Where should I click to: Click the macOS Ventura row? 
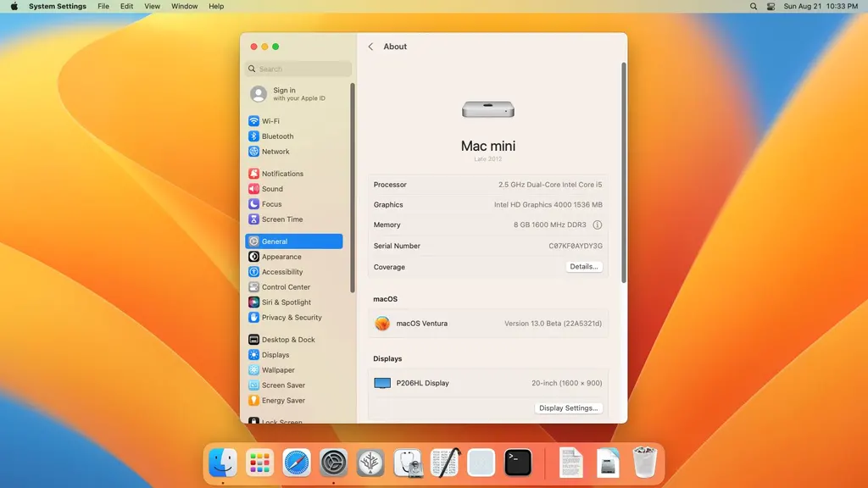(488, 323)
